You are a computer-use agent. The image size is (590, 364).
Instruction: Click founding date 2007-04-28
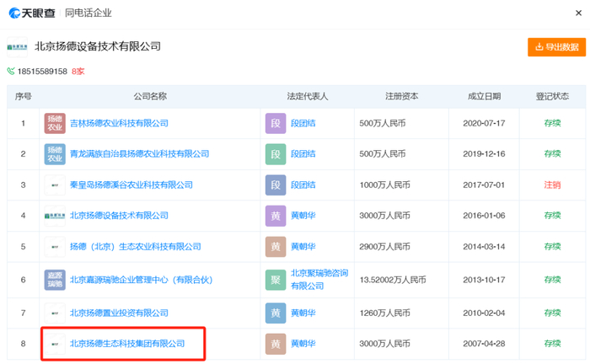[x=484, y=344]
